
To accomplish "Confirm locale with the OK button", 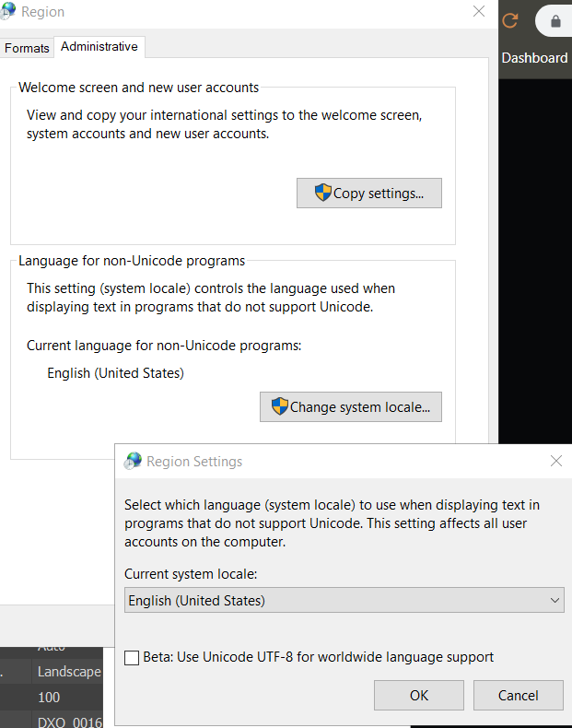I will coord(419,695).
